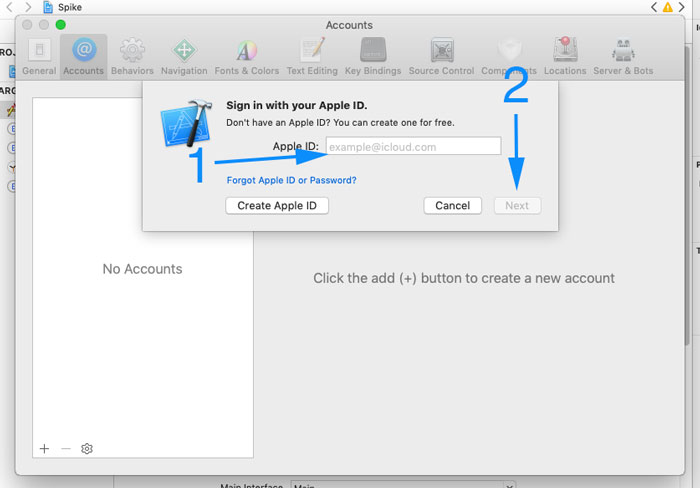
Task: Click the scrollbar at right edge of Xcode window
Action: tap(687, 194)
